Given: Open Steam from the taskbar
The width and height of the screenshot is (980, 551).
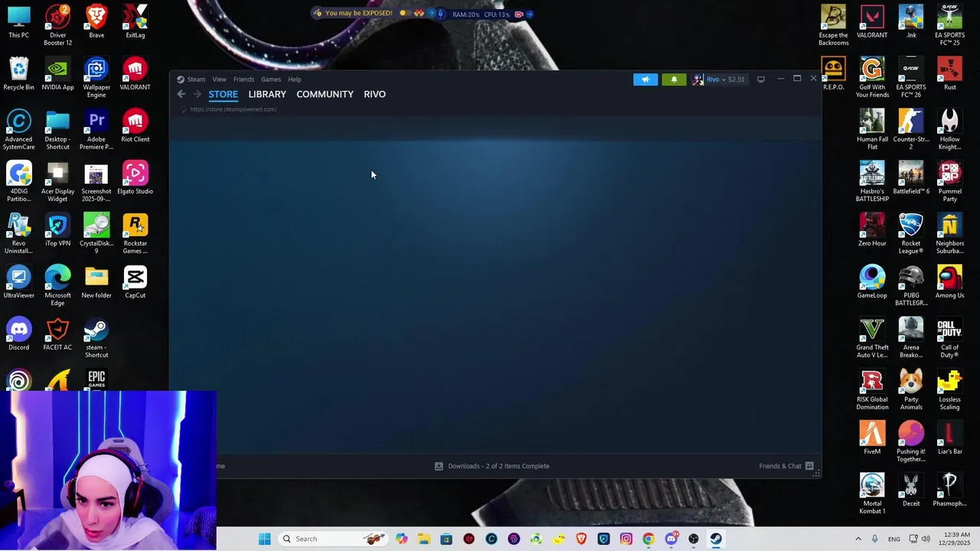Looking at the screenshot, I should [716, 539].
